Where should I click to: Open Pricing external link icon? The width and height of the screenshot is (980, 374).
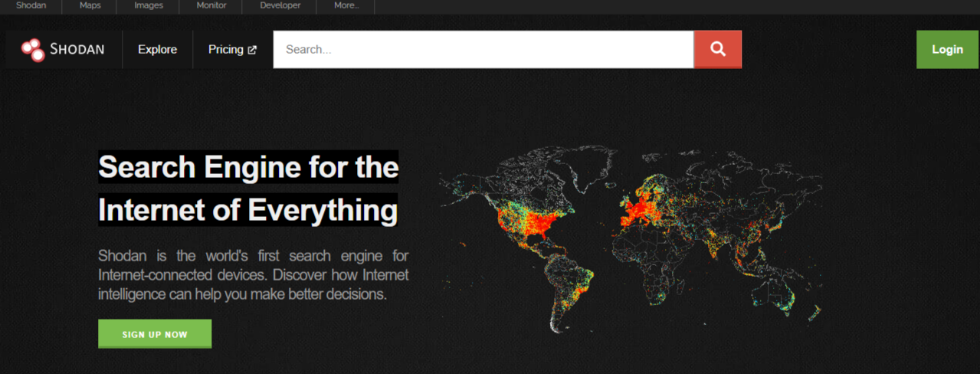(x=252, y=50)
